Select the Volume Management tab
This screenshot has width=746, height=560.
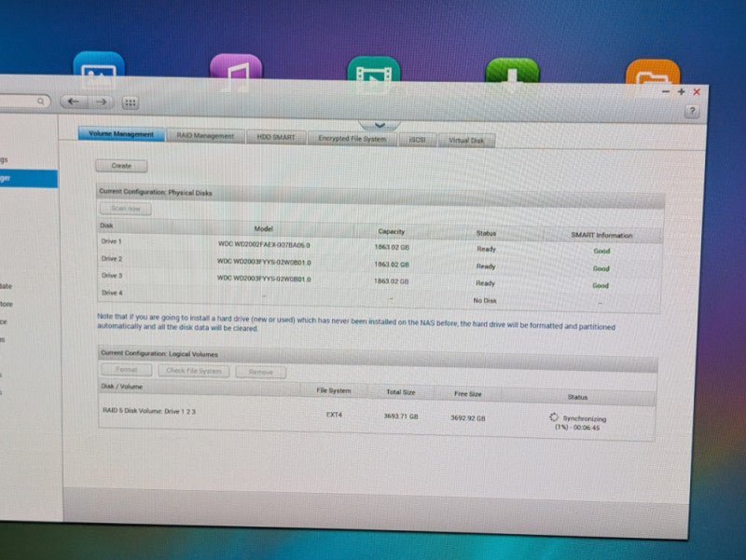point(121,134)
